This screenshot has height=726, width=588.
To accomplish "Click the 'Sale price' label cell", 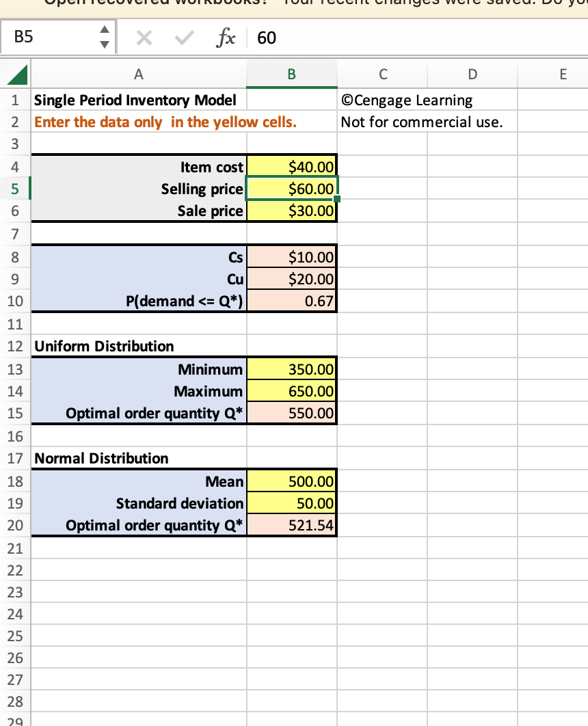I will click(x=138, y=211).
